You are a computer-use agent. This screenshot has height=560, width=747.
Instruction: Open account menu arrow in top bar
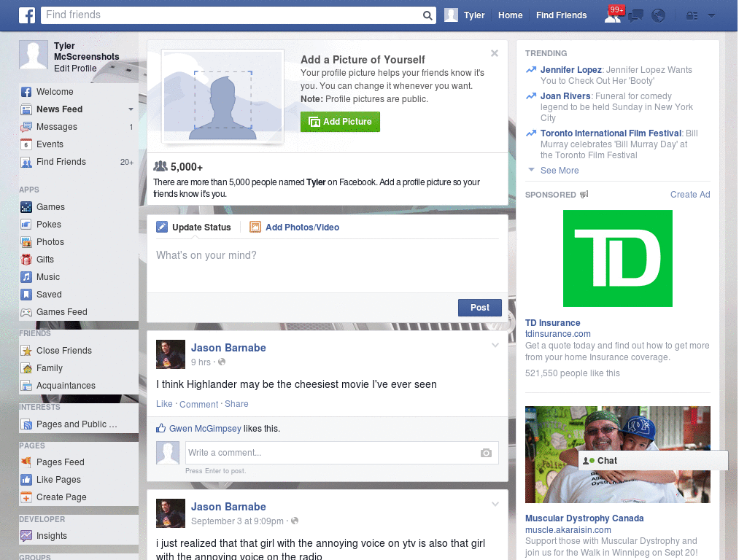[x=711, y=16]
